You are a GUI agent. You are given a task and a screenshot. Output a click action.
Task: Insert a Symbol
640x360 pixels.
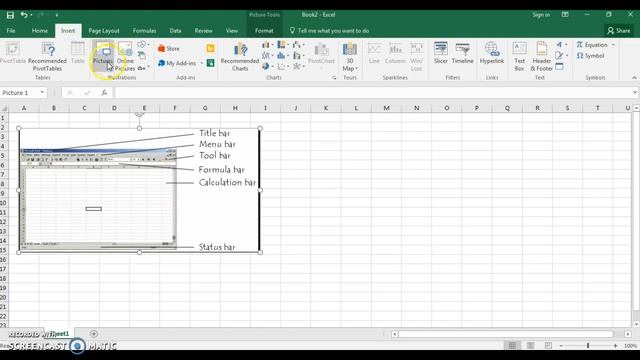click(591, 56)
